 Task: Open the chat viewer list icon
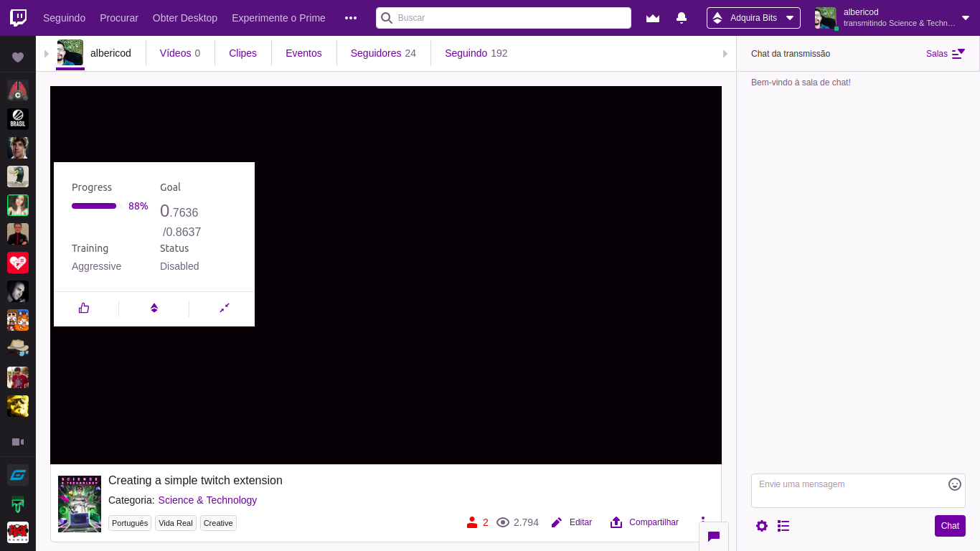783,526
